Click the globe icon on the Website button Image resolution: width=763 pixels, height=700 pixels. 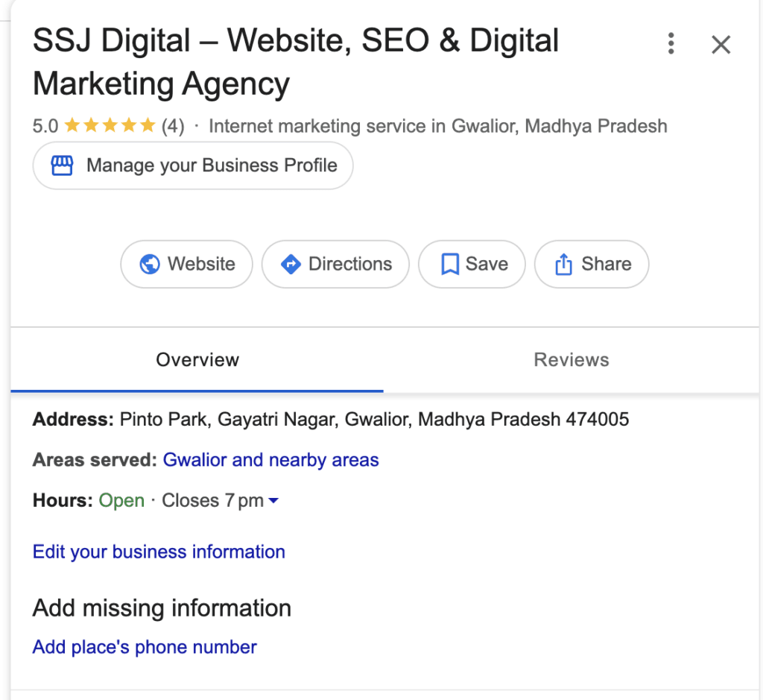pos(150,264)
